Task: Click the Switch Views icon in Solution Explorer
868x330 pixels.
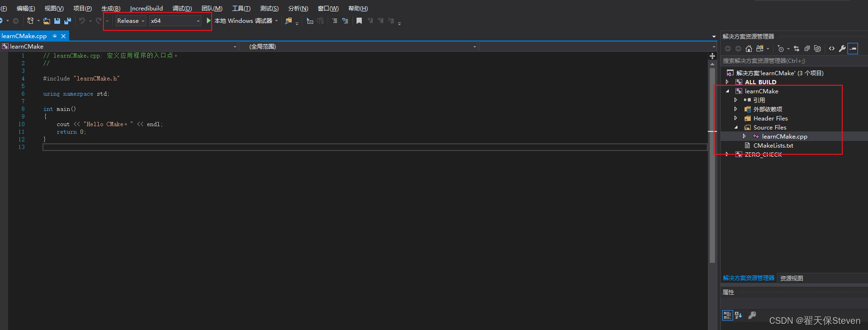Action: [x=760, y=49]
